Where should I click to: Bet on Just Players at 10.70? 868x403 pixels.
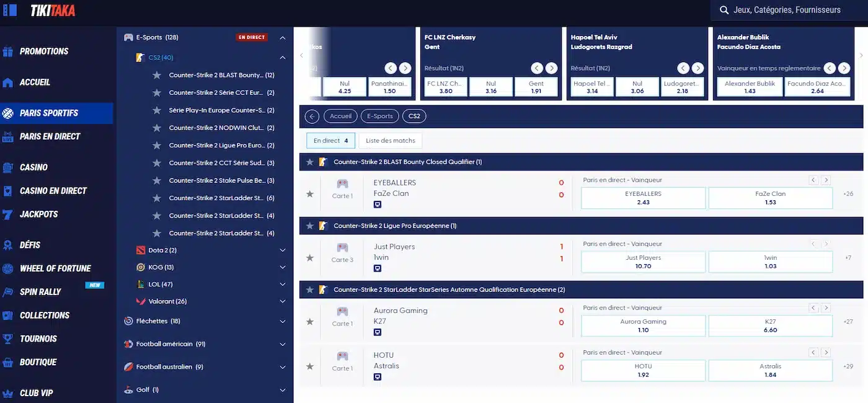tap(643, 262)
